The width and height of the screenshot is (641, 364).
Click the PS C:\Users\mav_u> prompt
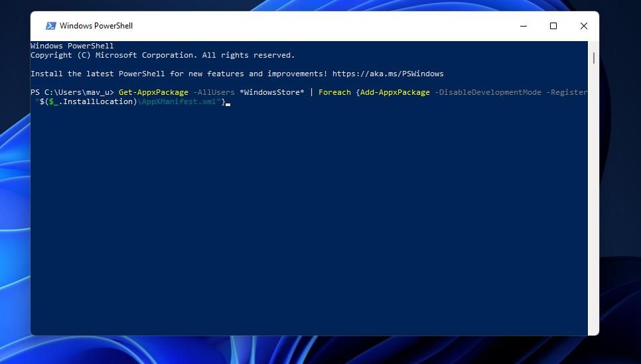pos(72,92)
